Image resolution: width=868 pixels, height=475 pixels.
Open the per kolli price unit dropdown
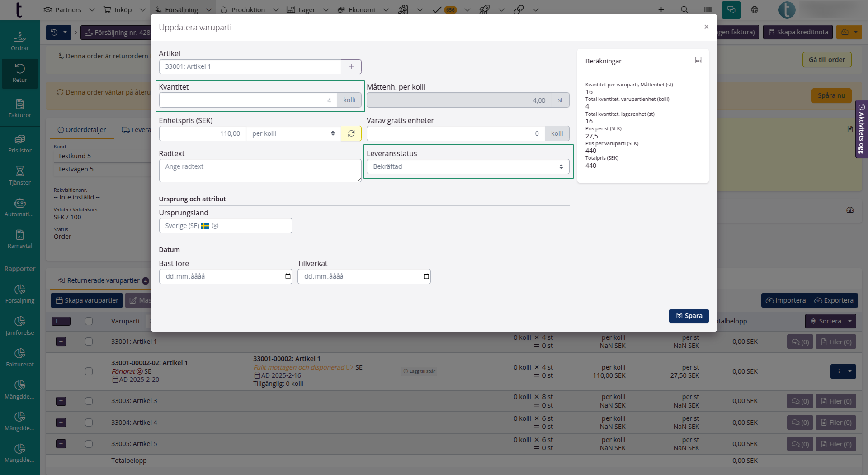point(293,133)
